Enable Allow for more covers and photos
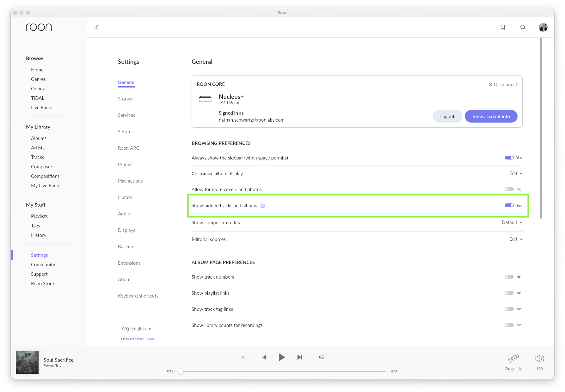The width and height of the screenshot is (565, 392). [509, 189]
